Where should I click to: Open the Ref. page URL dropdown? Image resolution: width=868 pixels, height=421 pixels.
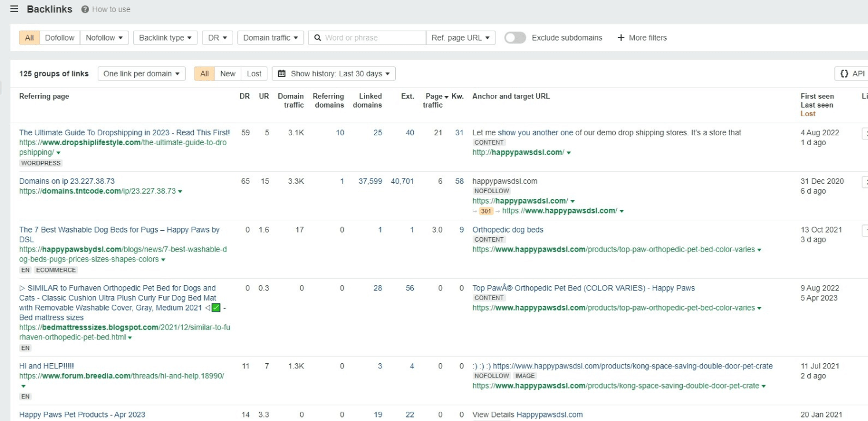461,38
